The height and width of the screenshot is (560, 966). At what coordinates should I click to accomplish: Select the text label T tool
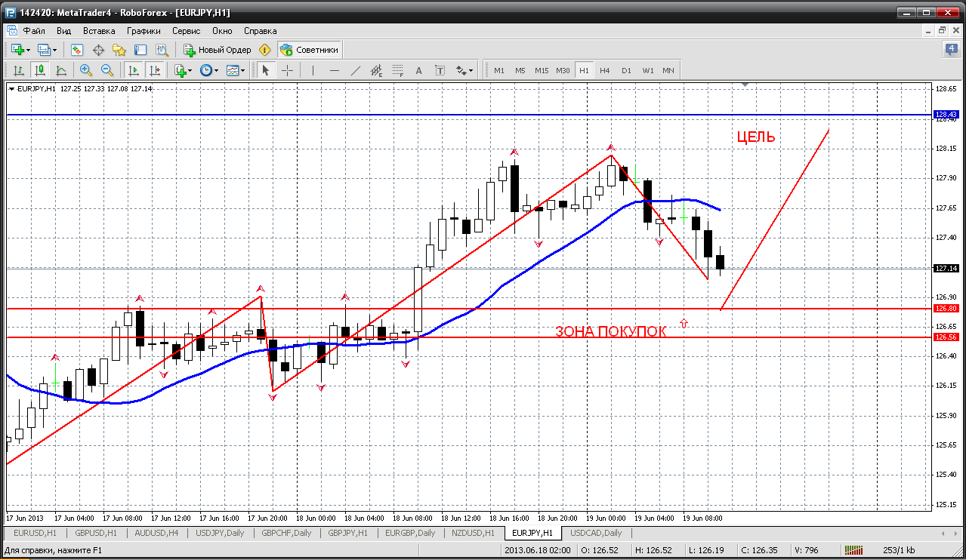[x=440, y=70]
